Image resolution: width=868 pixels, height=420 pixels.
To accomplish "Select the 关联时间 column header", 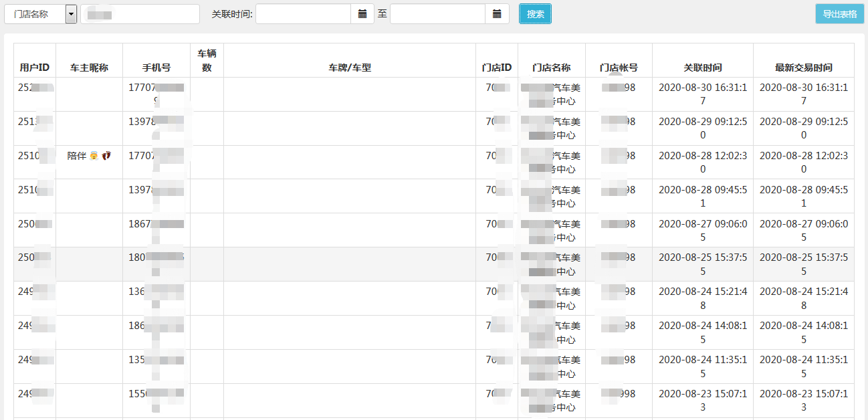I will click(x=702, y=68).
